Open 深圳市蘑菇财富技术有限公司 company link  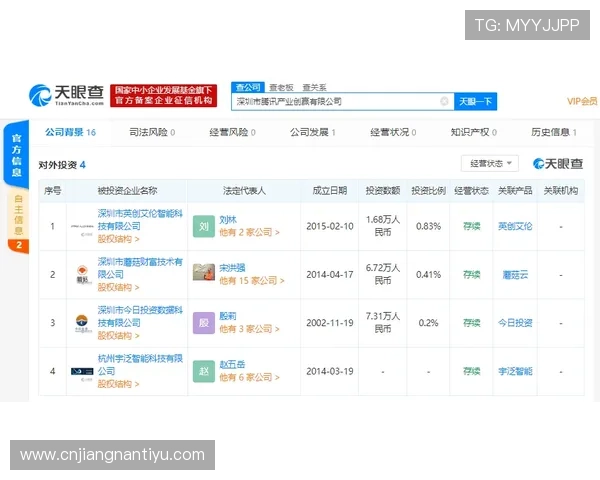(x=140, y=268)
